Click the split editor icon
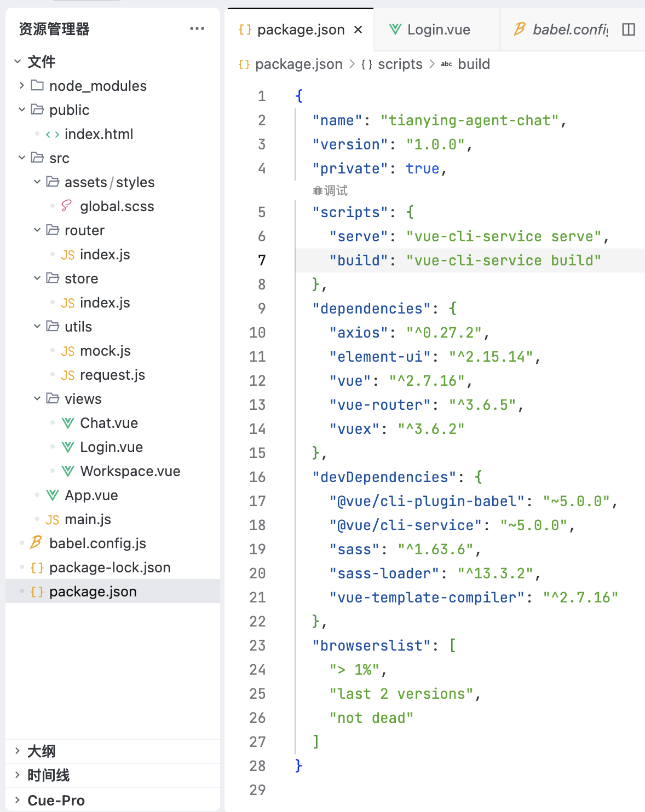645x812 pixels. (x=629, y=30)
